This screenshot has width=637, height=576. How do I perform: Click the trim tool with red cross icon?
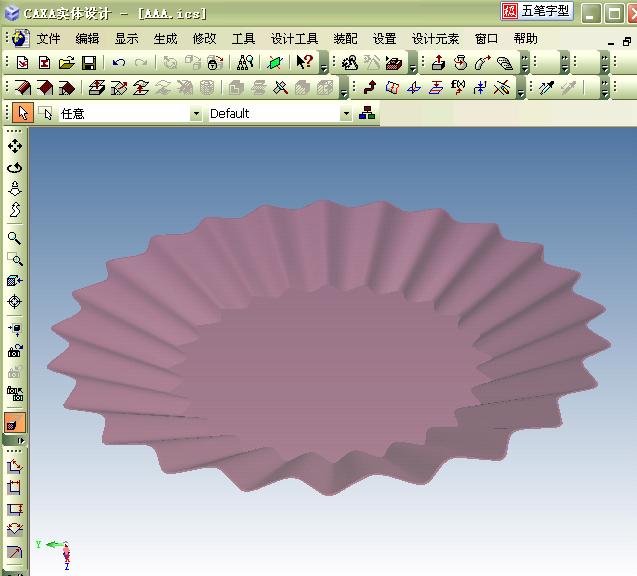[x=280, y=87]
